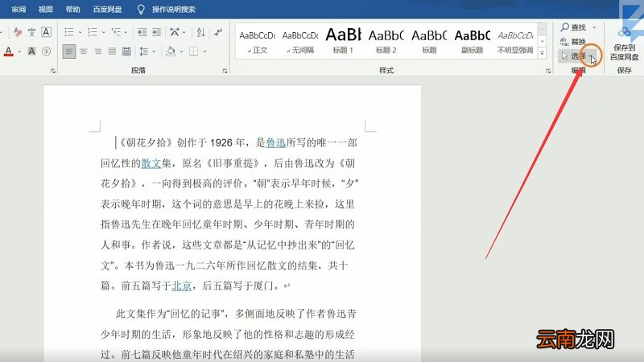
Task: Toggle distributed alignment
Action: [x=126, y=51]
